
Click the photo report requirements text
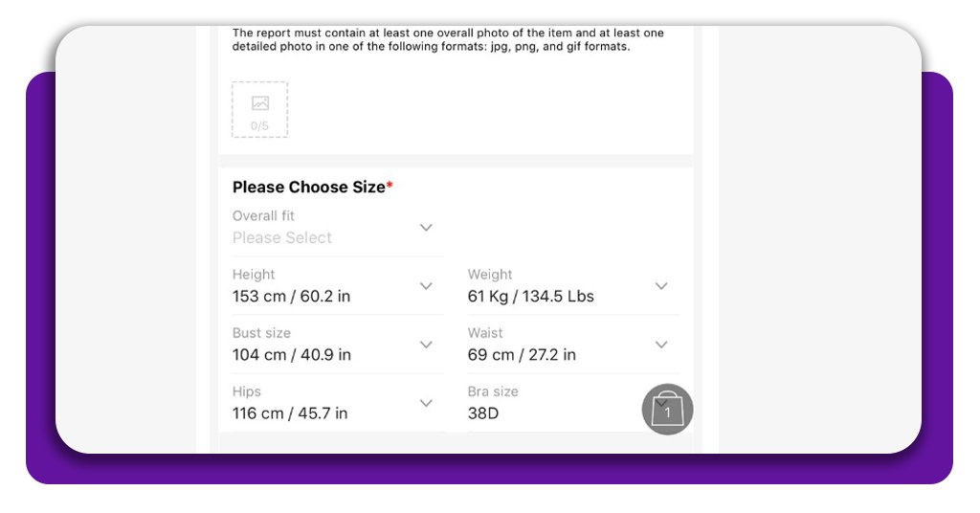coord(448,39)
